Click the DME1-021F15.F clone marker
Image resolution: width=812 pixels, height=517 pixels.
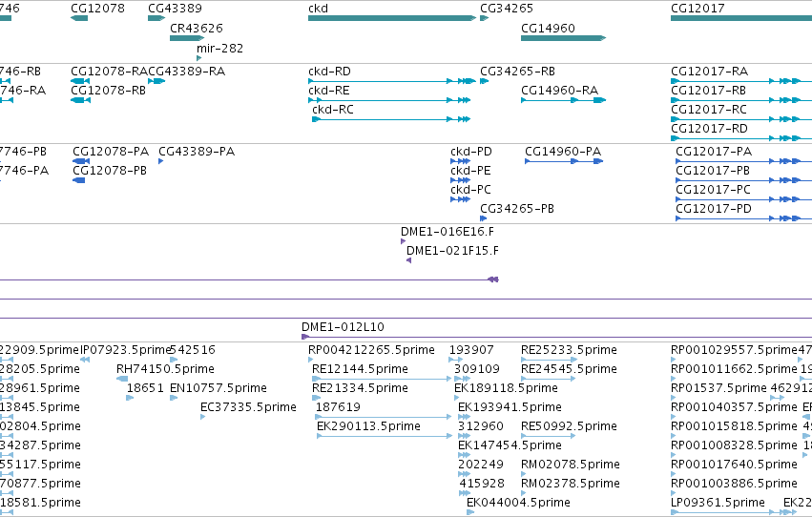409,260
